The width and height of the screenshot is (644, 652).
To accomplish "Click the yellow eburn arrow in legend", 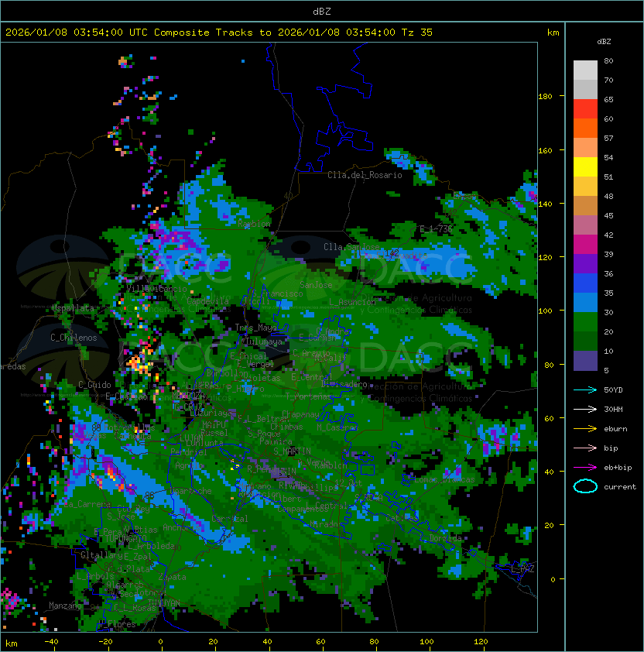I will pyautogui.click(x=585, y=429).
